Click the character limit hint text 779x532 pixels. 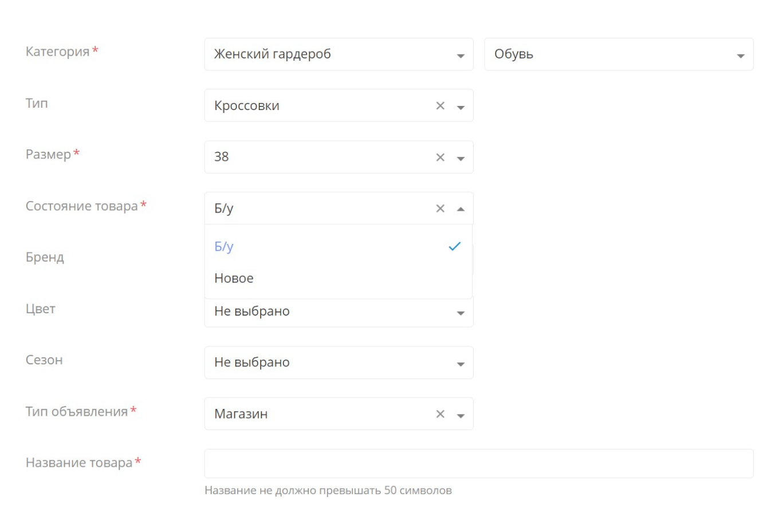pyautogui.click(x=328, y=490)
